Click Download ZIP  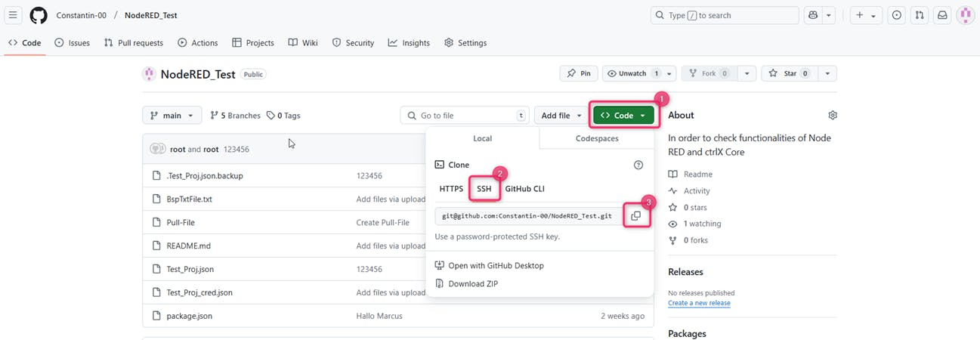(472, 284)
